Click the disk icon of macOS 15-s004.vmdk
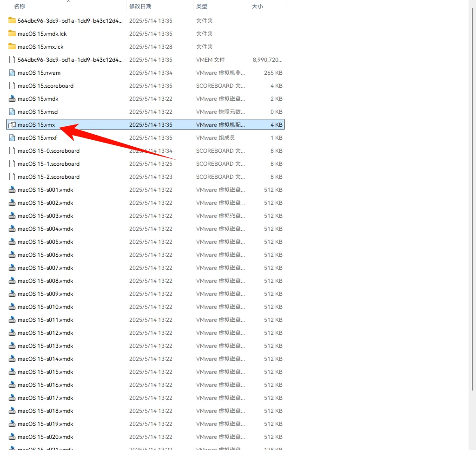Viewport: 476px width, 450px height. click(12, 229)
